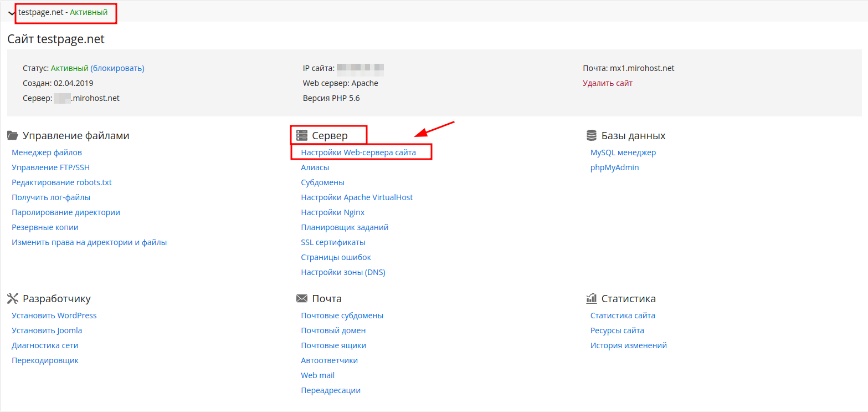The image size is (868, 412).
Task: Click the Создан: 02.04.2019 text
Action: click(x=58, y=83)
